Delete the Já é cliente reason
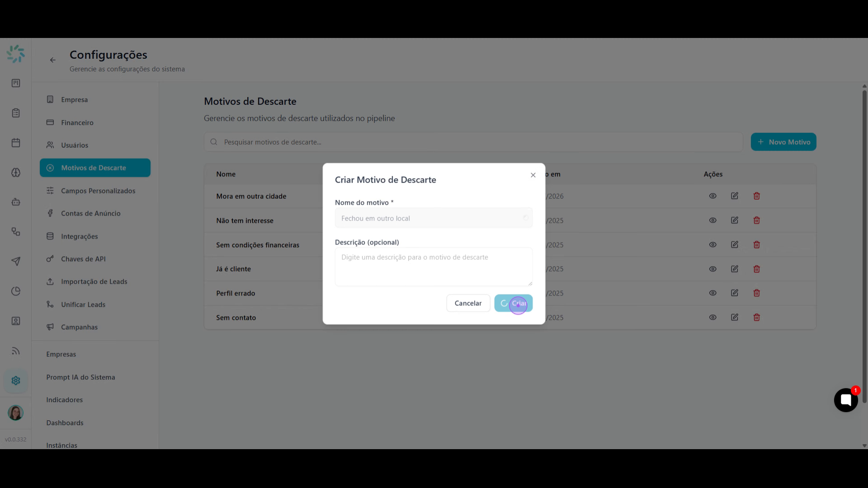This screenshot has height=488, width=868. tap(757, 269)
